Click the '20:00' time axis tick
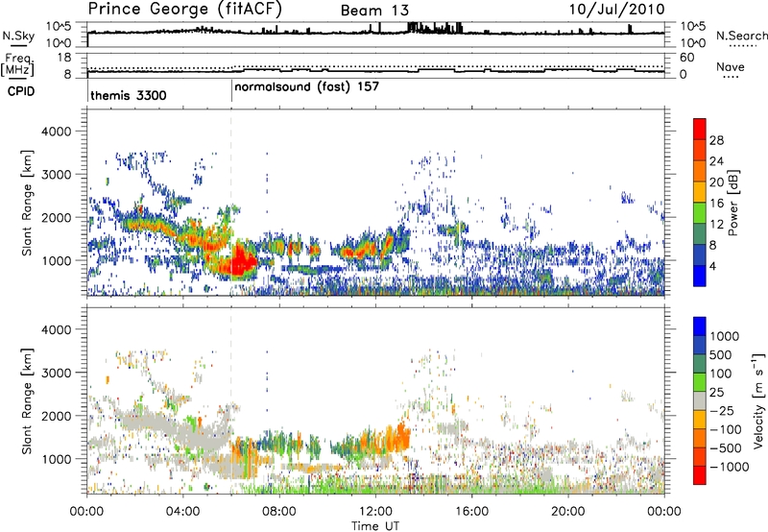The width and height of the screenshot is (768, 532). [x=567, y=512]
